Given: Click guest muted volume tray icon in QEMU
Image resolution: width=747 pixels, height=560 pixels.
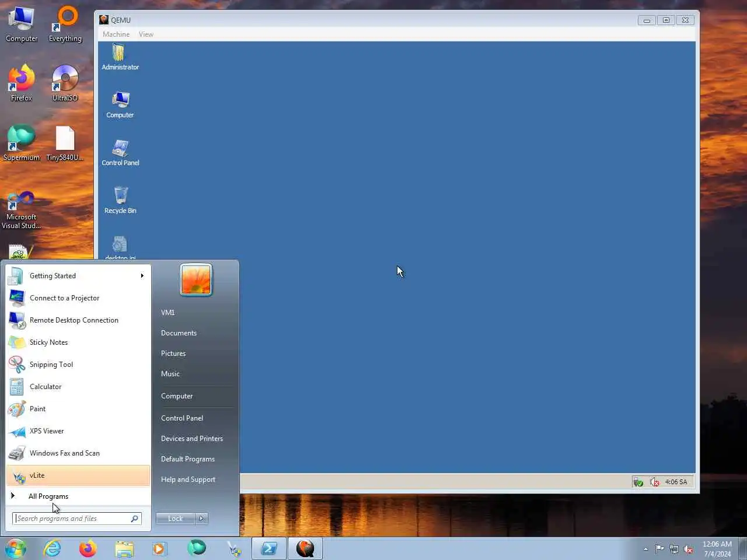Looking at the screenshot, I should 655,482.
